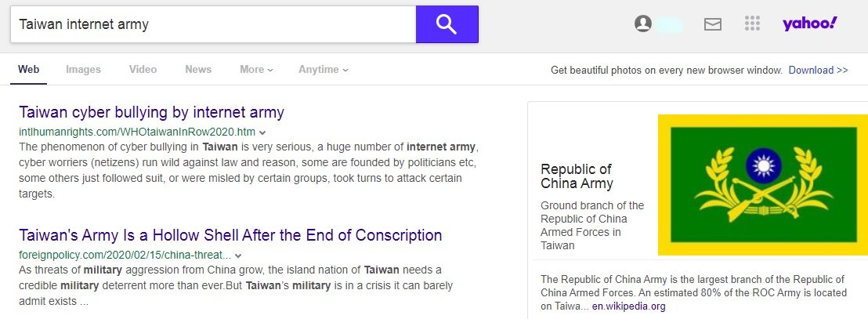The width and height of the screenshot is (868, 319).
Task: Switch to the Video tab
Action: point(143,70)
